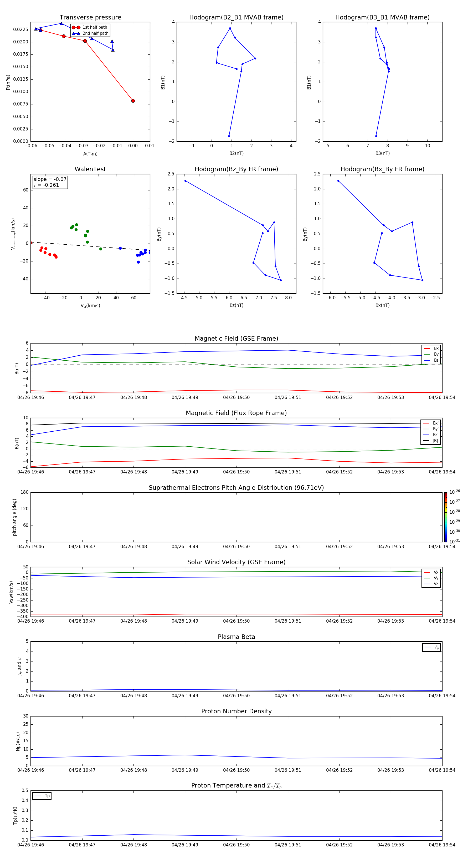Select the red Bx entry in GSE legend
Image resolution: width=473 pixels, height=868 pixels.
tap(431, 349)
